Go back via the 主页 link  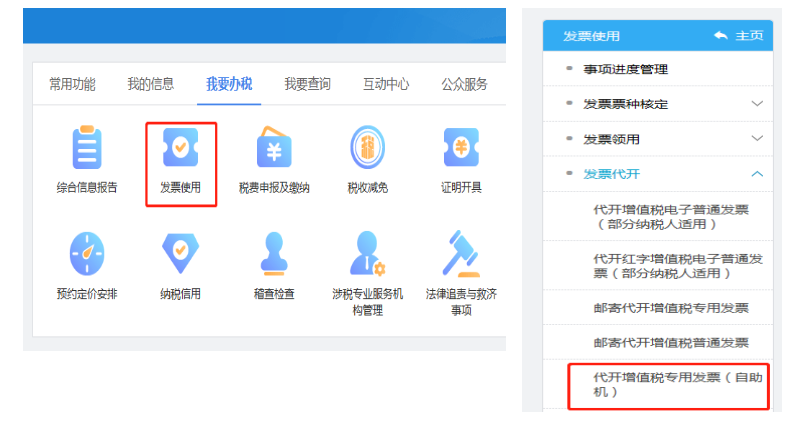point(749,36)
